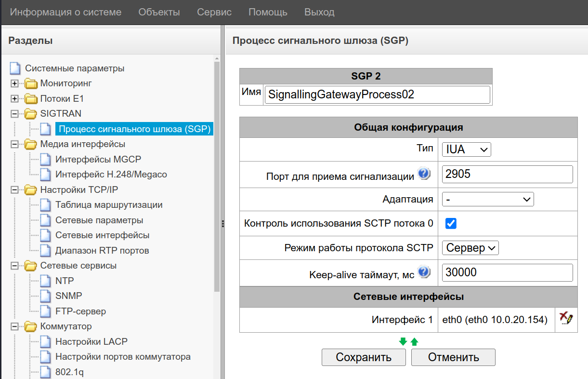The image size is (588, 379).
Task: Open the Объекты menu
Action: [159, 12]
